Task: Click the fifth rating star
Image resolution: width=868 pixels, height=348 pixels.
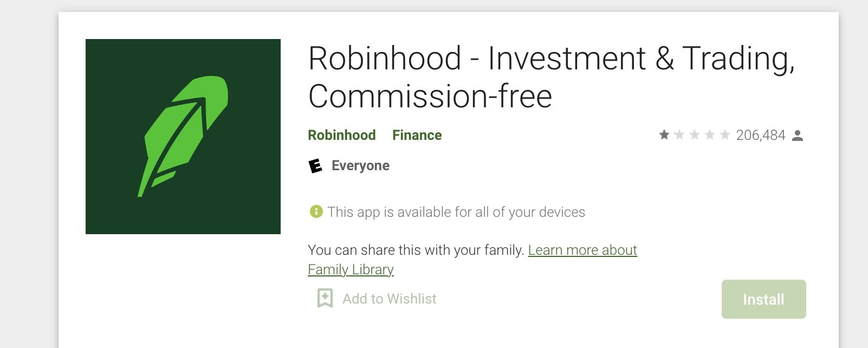Action: (725, 134)
